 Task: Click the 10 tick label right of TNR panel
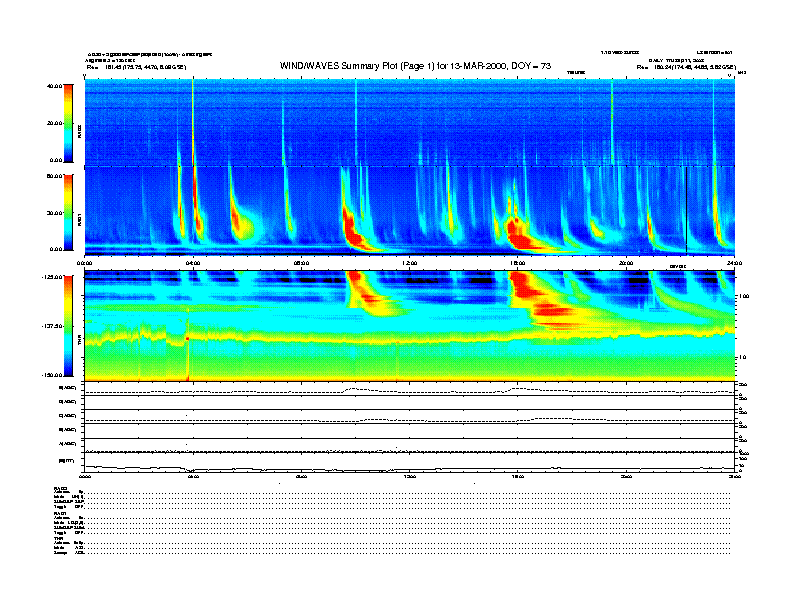(743, 358)
